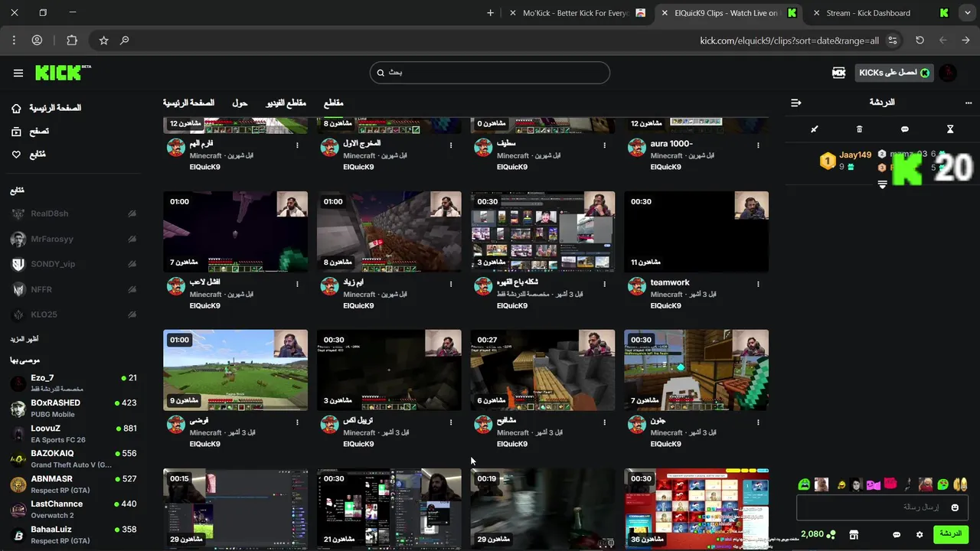Open the Following sidebar item with heart icon
This screenshot has height=551, width=980.
point(29,155)
